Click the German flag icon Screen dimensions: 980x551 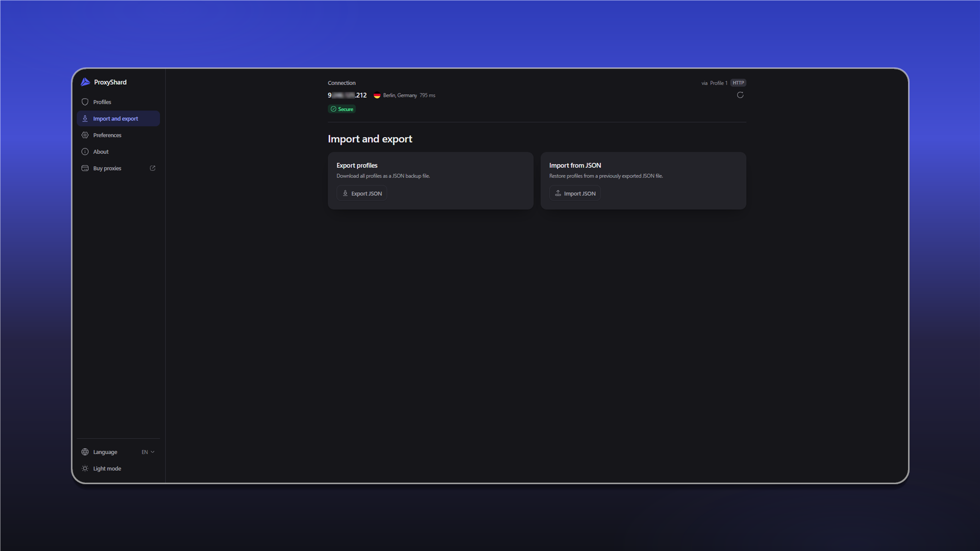[377, 95]
